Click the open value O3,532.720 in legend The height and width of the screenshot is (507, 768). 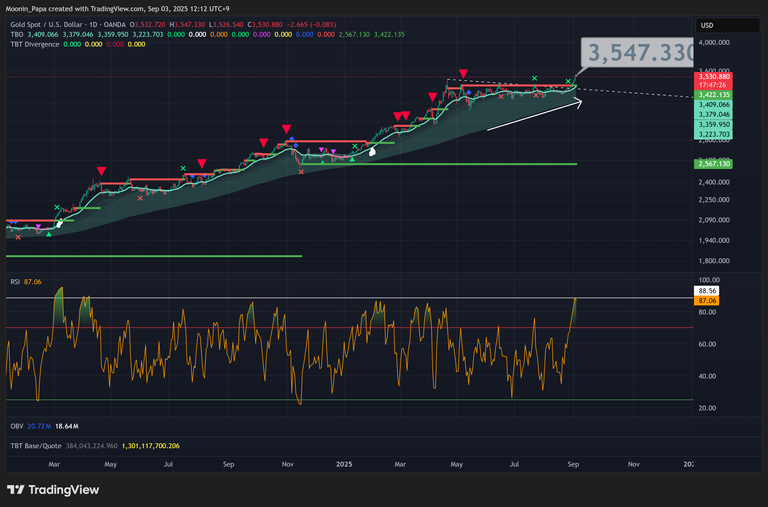tap(148, 24)
